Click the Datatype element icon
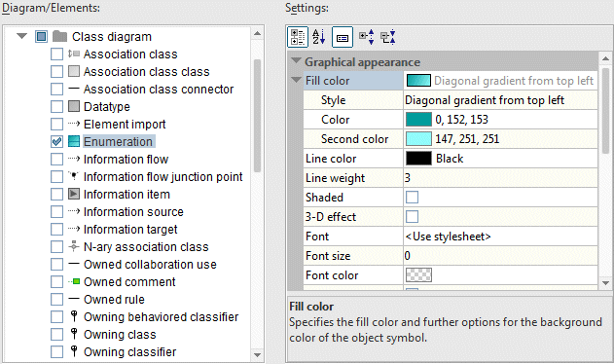Image resolution: width=614 pixels, height=364 pixels. (x=74, y=106)
